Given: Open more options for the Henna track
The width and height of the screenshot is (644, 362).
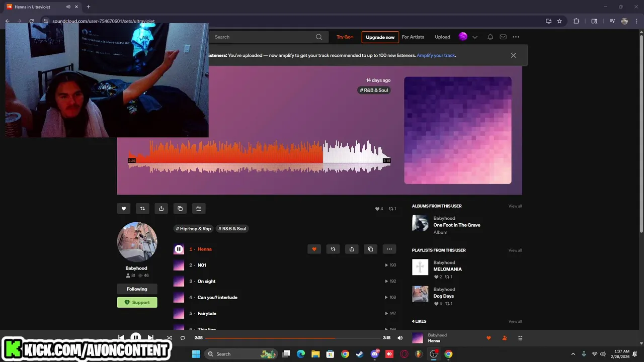Looking at the screenshot, I should tap(389, 249).
